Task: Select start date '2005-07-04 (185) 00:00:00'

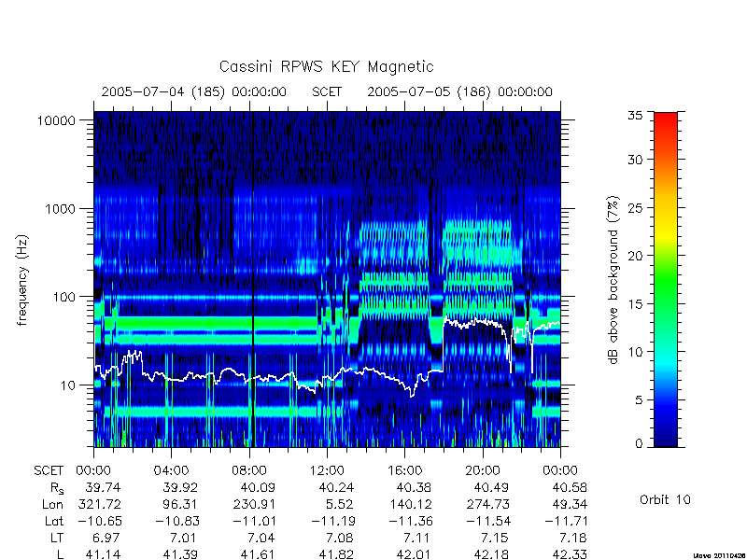Action: 194,91
